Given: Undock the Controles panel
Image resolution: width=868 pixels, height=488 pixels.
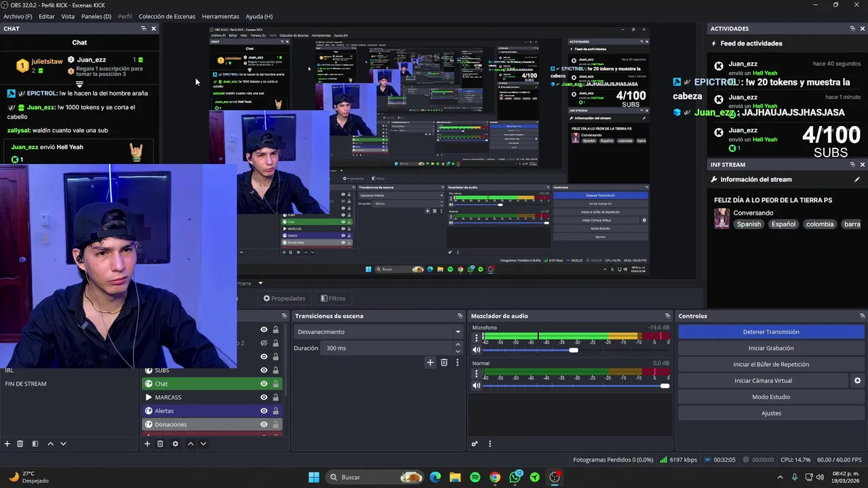Looking at the screenshot, I should click(863, 316).
